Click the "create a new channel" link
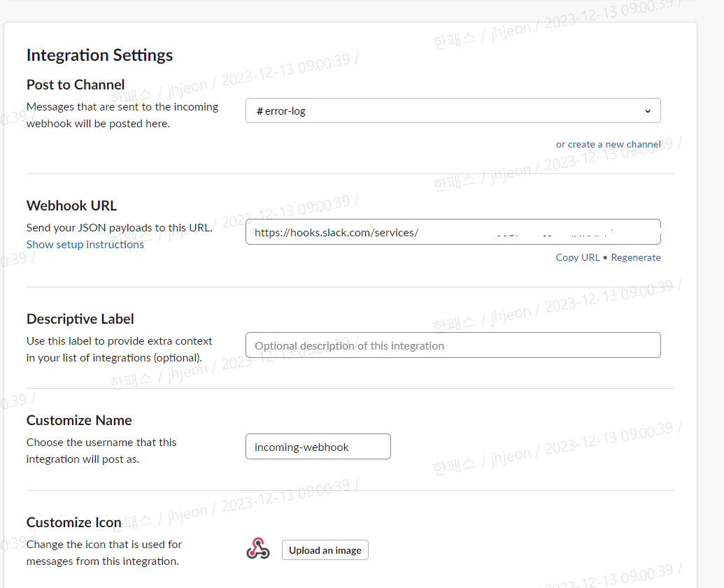 tap(614, 145)
